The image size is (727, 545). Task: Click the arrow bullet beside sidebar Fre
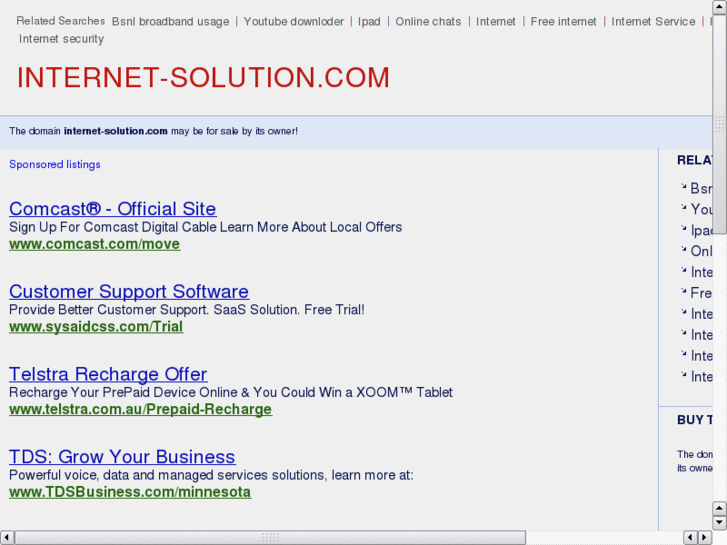click(683, 291)
